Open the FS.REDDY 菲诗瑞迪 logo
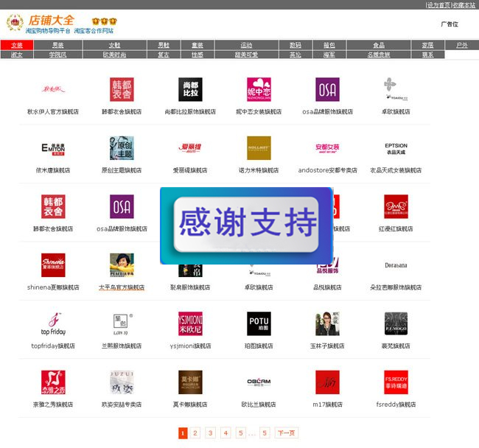 pos(396,382)
